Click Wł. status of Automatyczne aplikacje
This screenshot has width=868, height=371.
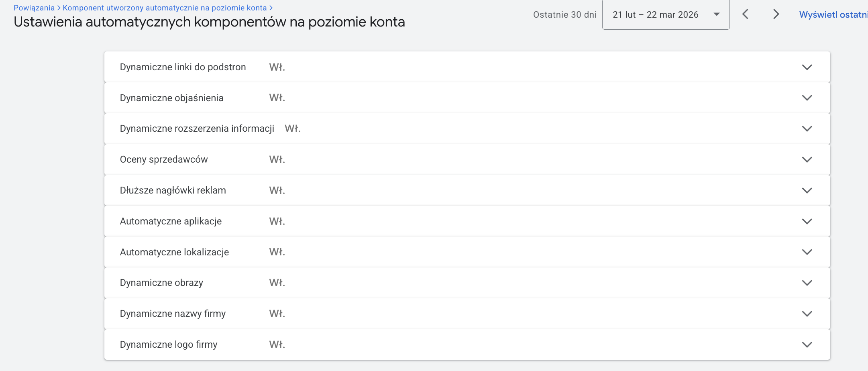tap(277, 221)
